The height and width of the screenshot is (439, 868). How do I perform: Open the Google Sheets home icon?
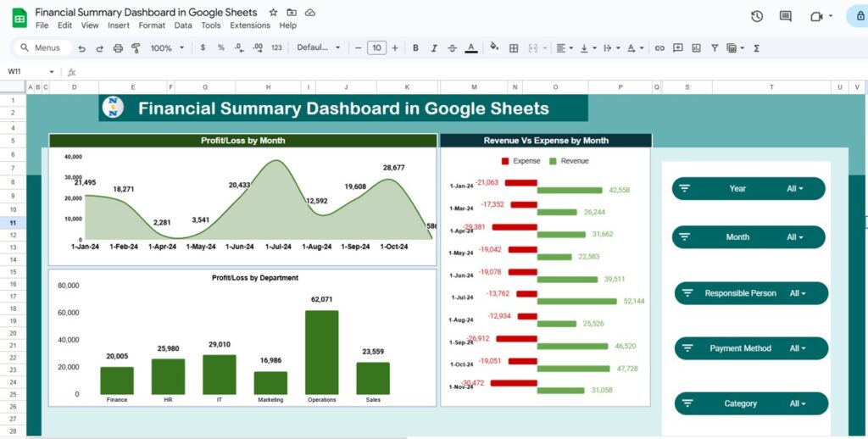tap(19, 18)
